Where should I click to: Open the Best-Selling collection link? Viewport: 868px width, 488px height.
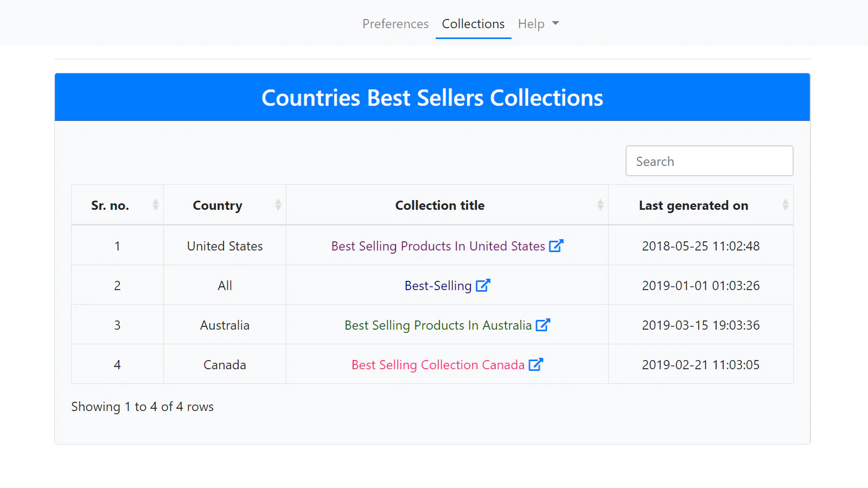(438, 286)
